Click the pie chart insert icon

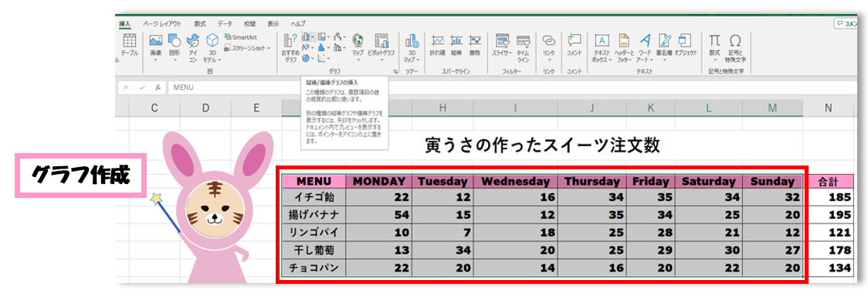click(x=306, y=58)
